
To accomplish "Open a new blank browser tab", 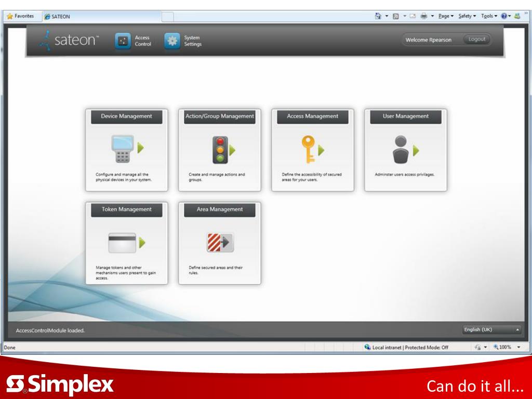I will [167, 17].
